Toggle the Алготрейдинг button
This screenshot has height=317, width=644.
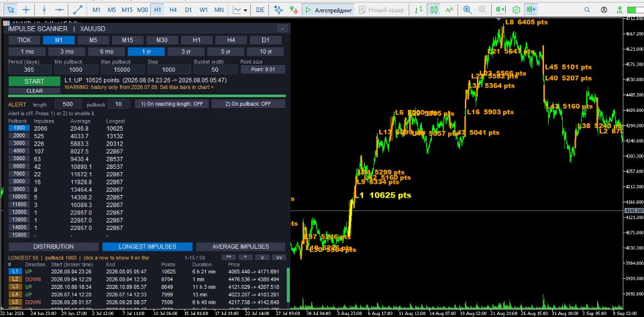pyautogui.click(x=328, y=10)
